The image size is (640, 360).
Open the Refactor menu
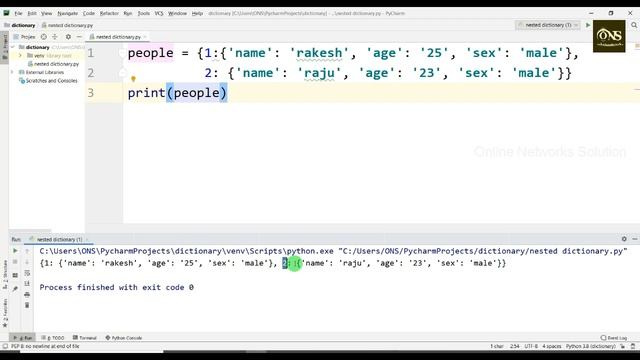tap(109, 13)
